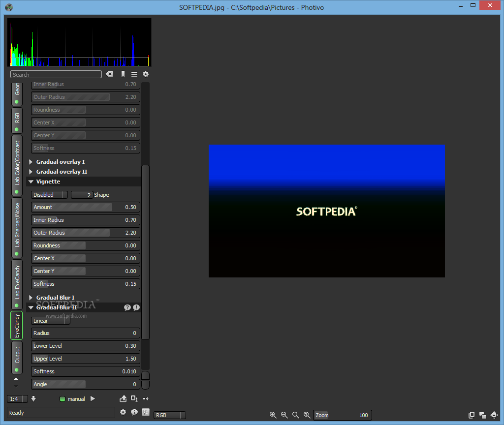The image size is (504, 425).
Task: Toggle the green manual run-mode indicator
Action: click(63, 399)
